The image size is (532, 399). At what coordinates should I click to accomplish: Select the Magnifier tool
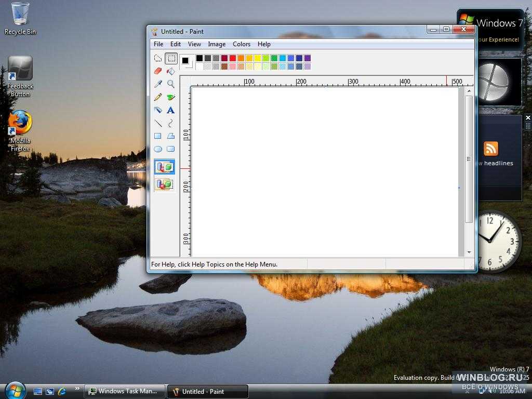coord(171,84)
